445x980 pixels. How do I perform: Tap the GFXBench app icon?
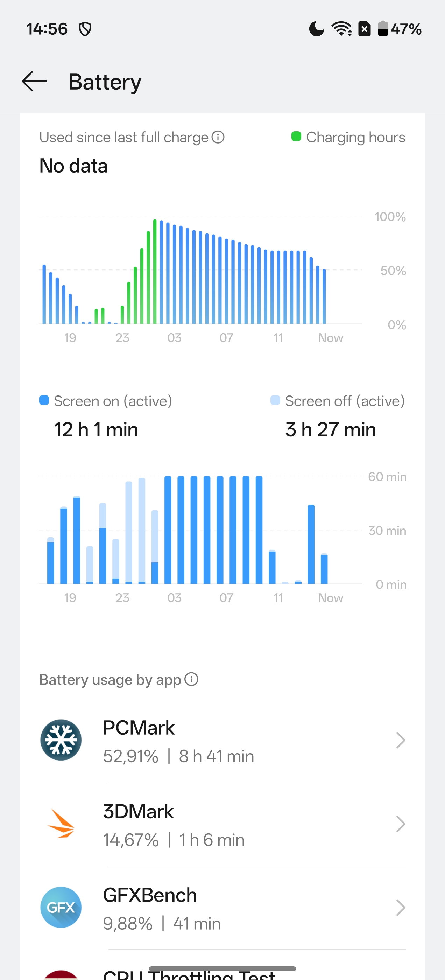(x=61, y=907)
